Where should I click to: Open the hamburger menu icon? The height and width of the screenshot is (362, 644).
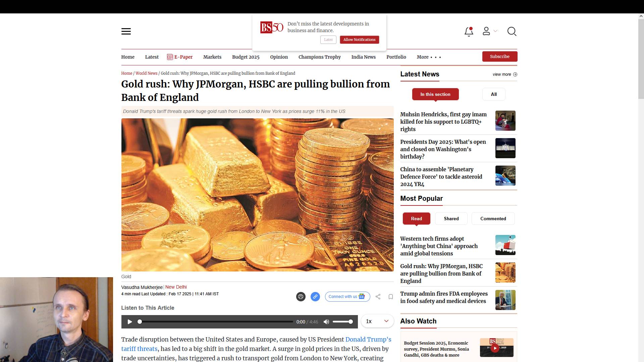(126, 32)
